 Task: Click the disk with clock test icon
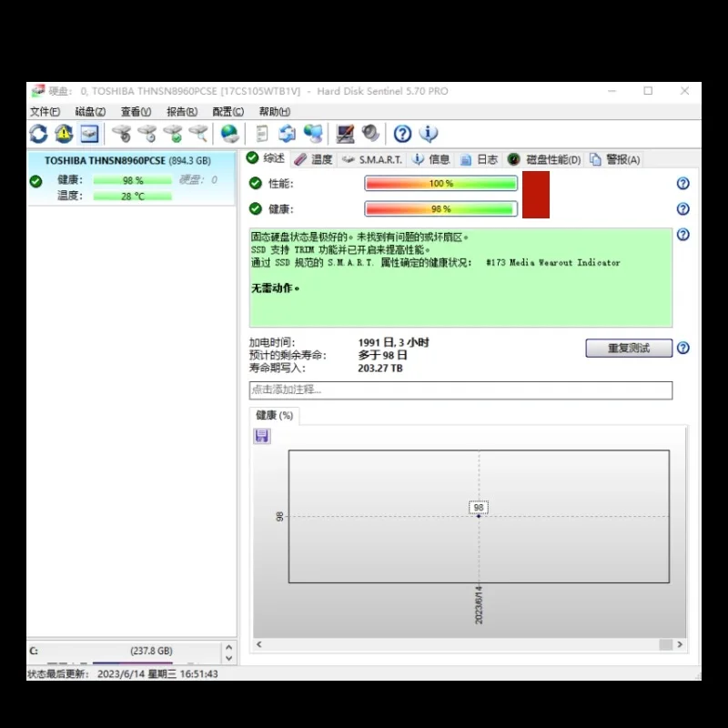pyautogui.click(x=147, y=134)
